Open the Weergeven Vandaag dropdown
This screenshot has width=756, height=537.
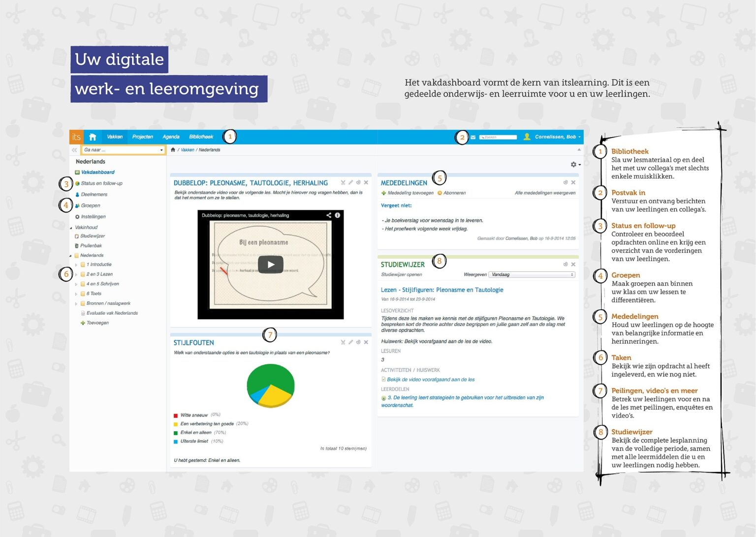tap(532, 274)
